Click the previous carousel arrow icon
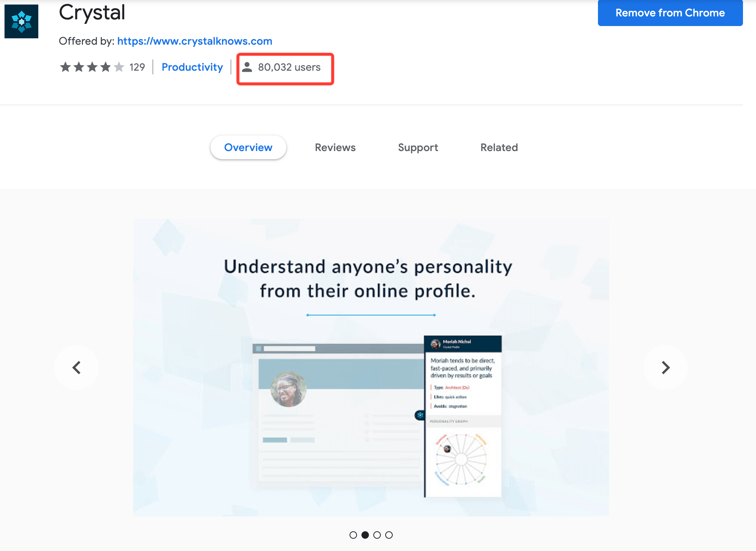756x551 pixels. click(x=76, y=367)
